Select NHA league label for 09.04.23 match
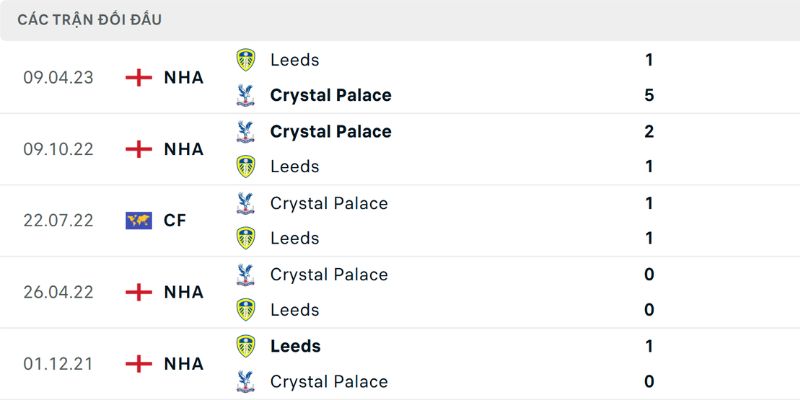The height and width of the screenshot is (400, 800). (183, 78)
